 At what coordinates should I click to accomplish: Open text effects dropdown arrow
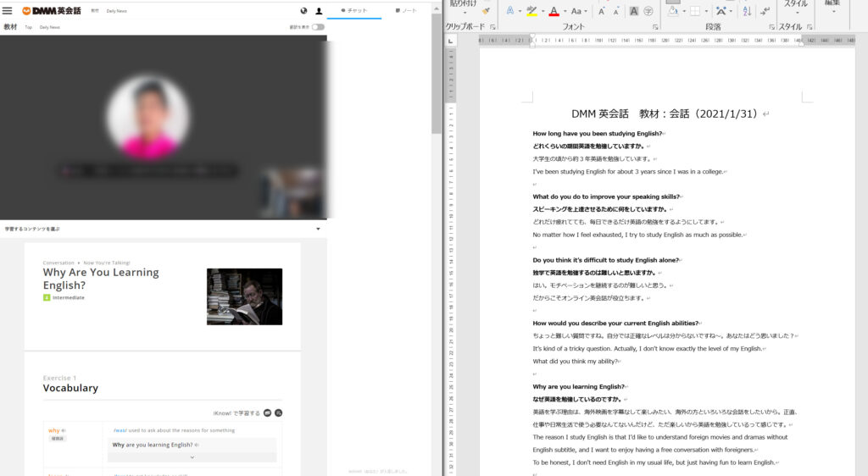tap(520, 12)
